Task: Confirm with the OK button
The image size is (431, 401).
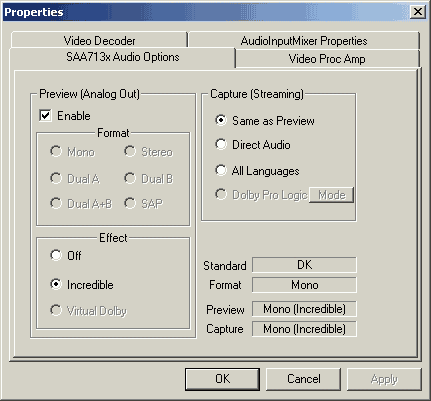Action: coord(222,379)
